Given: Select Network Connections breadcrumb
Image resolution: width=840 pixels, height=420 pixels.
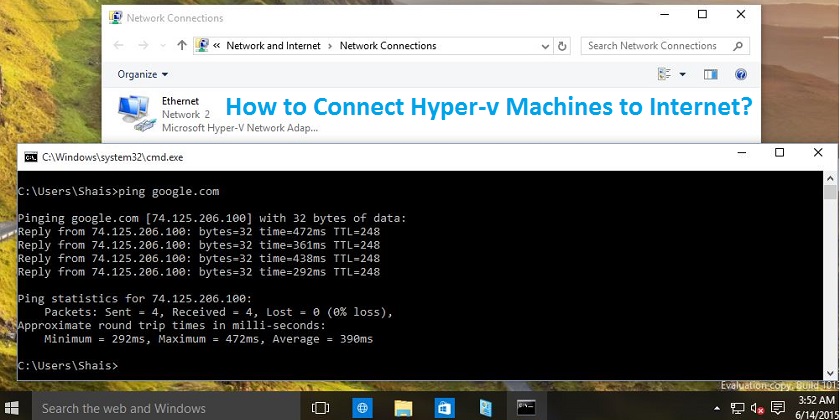Looking at the screenshot, I should (x=388, y=46).
